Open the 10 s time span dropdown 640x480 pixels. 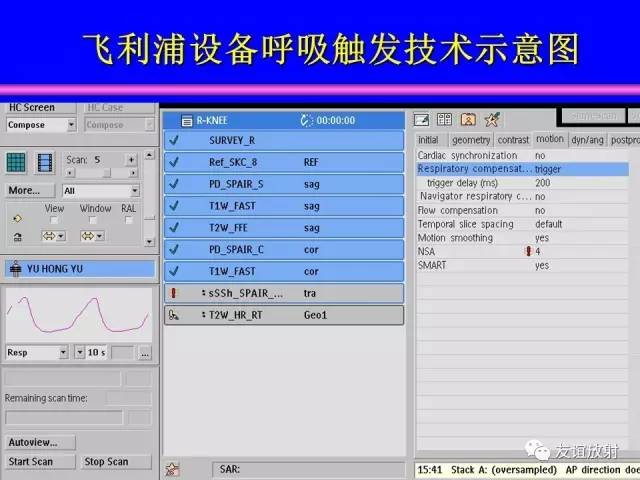coord(80,353)
